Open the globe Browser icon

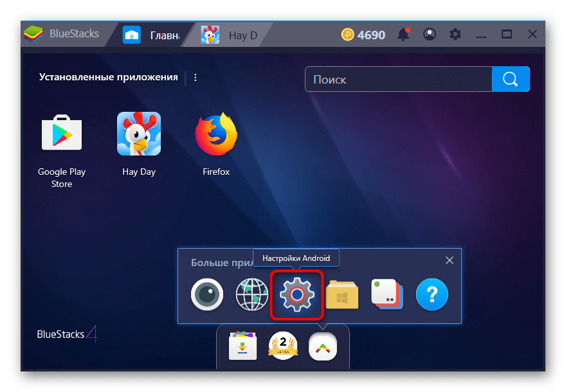[x=251, y=295]
